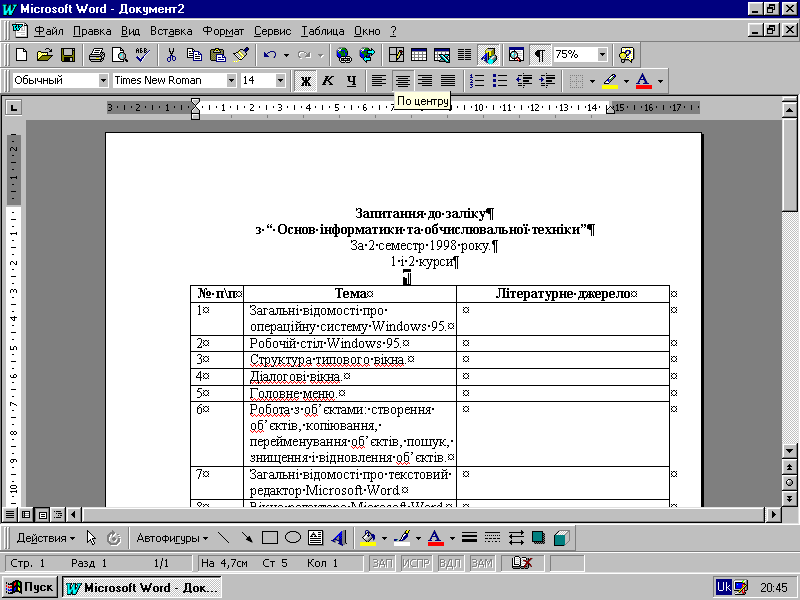
Task: Expand the font color options arrow
Action: (x=660, y=81)
